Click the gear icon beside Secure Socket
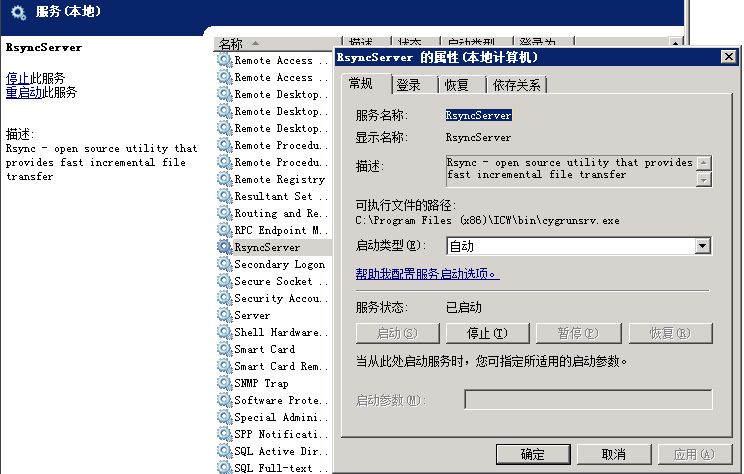 pyautogui.click(x=224, y=281)
